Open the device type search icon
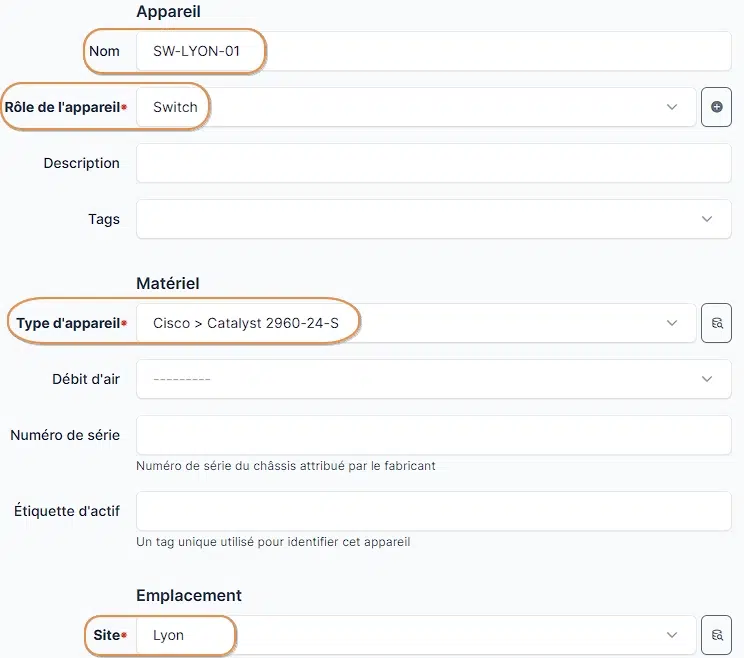 [716, 323]
